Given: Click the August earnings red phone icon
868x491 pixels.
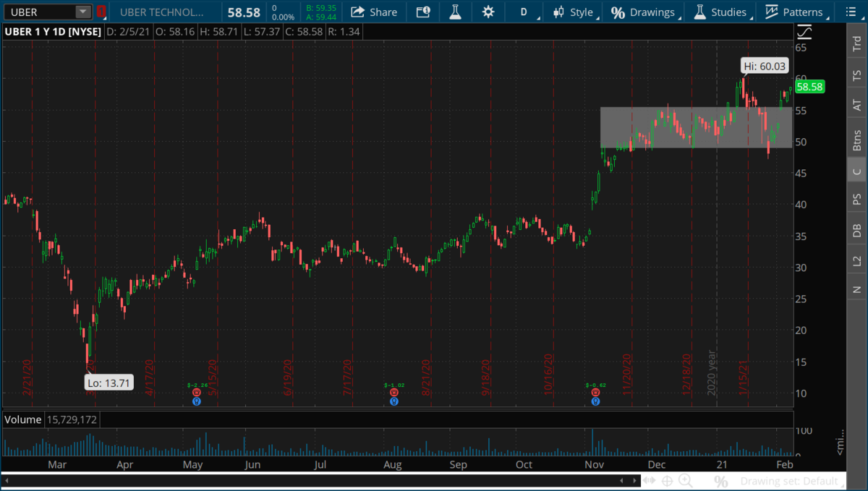Looking at the screenshot, I should [x=393, y=393].
